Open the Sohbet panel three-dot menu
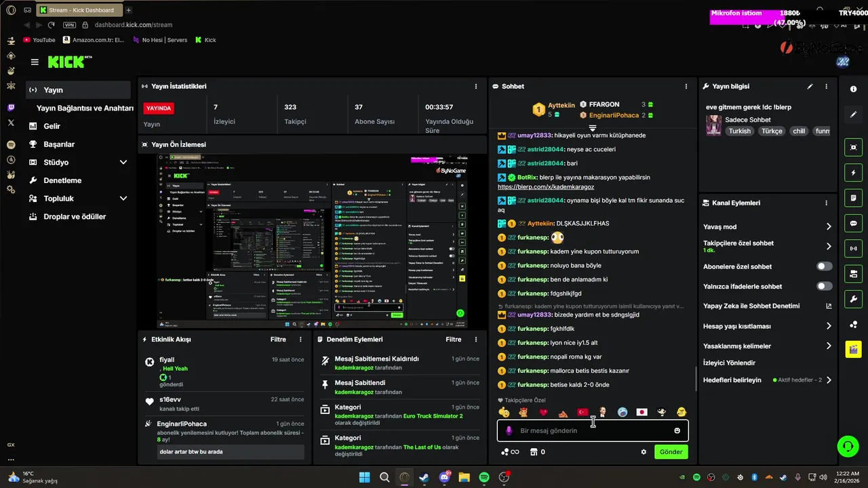 click(x=686, y=87)
